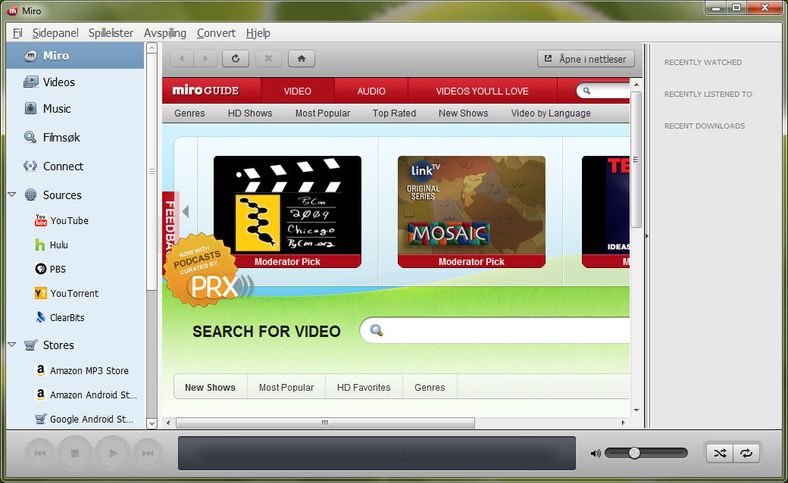Open Amazon MP3 Store icon
This screenshot has width=788, height=483.
41,370
